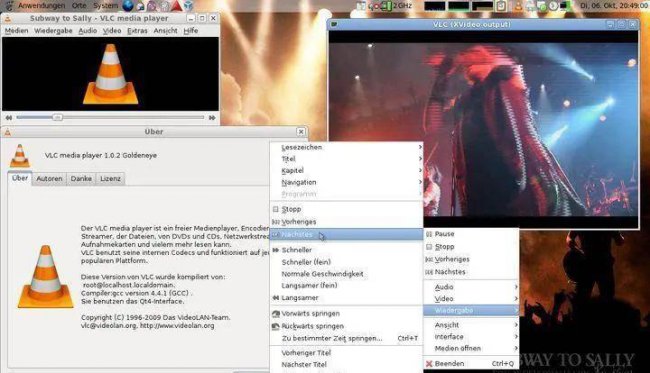Screen dimensions: 650x373
Task: Click the clock showing Di, 06. Okt, 20:49:00
Action: coord(614,6)
